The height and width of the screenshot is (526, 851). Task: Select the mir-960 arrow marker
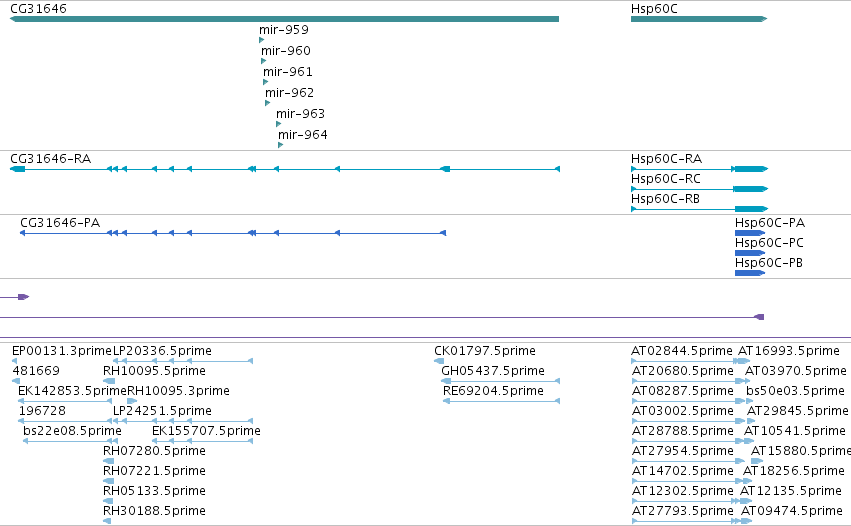[264, 61]
